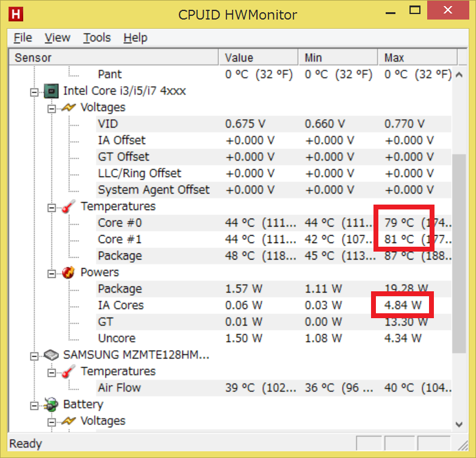476x458 pixels.
Task: Select the Package power row
Action: [274, 288]
